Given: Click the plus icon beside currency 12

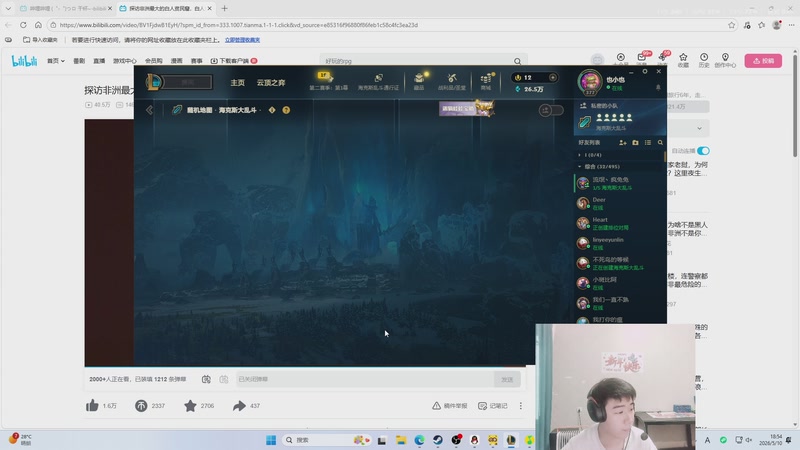Looking at the screenshot, I should pos(553,78).
